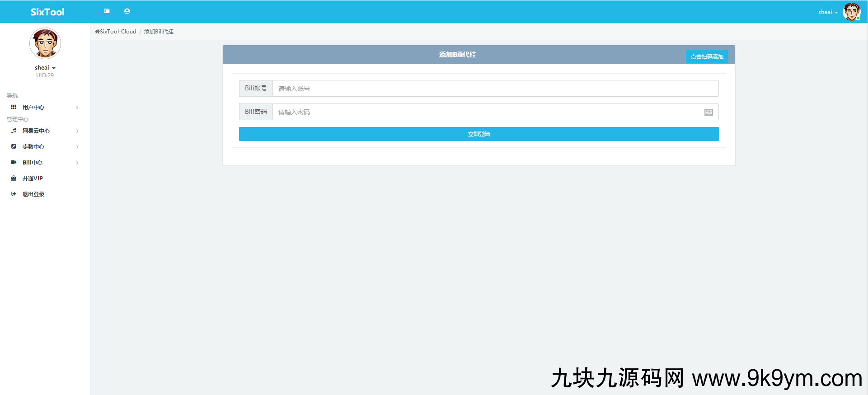Open 网易云中心 menu item
This screenshot has height=395, width=868.
[x=36, y=131]
